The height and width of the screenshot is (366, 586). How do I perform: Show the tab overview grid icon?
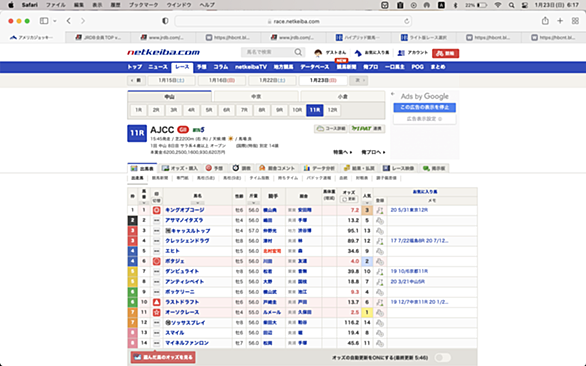click(x=575, y=21)
